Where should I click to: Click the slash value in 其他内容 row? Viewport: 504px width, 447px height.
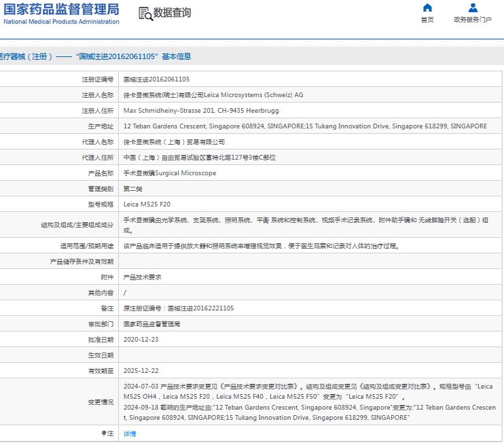pyautogui.click(x=125, y=293)
